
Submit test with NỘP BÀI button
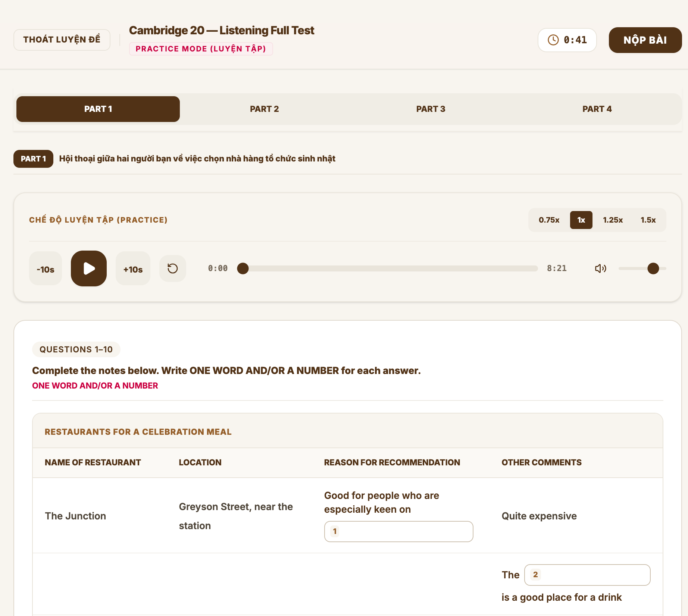coord(645,40)
